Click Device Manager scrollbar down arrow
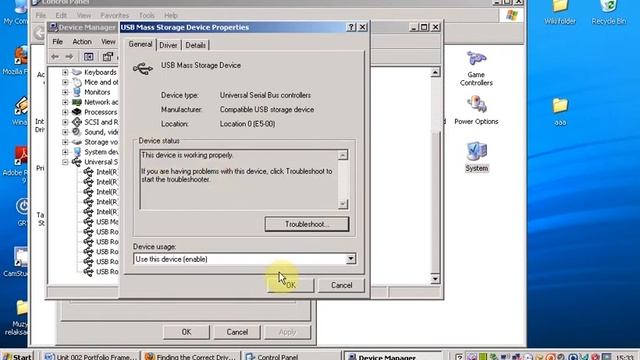The image size is (640, 360). [x=435, y=279]
